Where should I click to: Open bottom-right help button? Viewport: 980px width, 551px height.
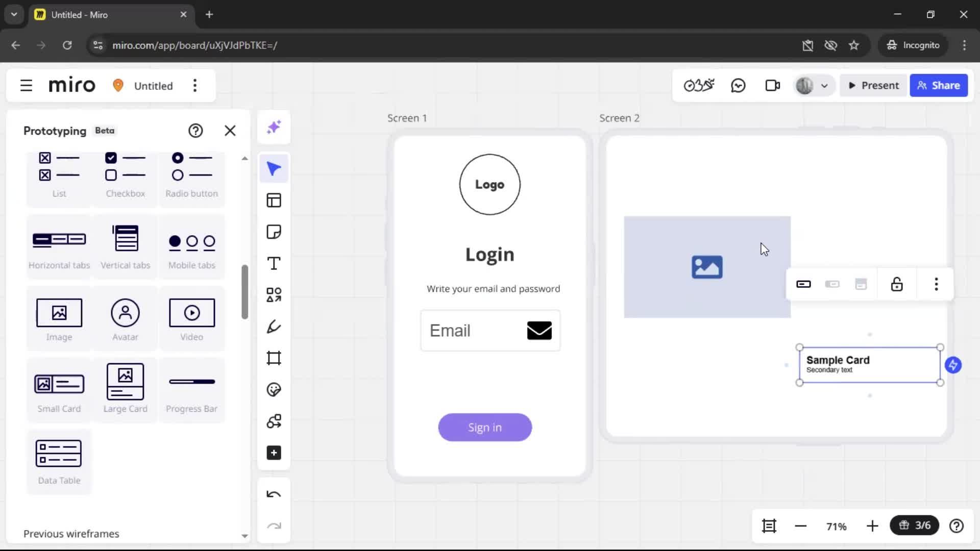pyautogui.click(x=957, y=526)
